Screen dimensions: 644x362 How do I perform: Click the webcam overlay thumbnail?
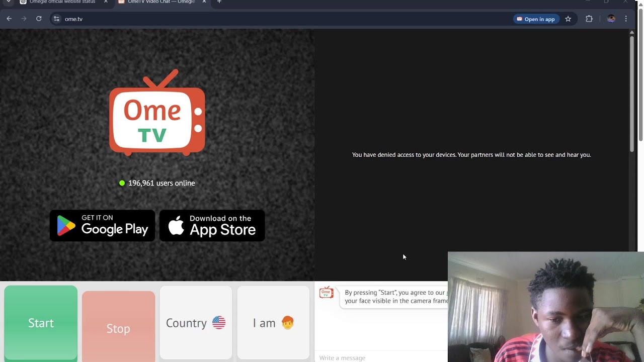click(546, 307)
